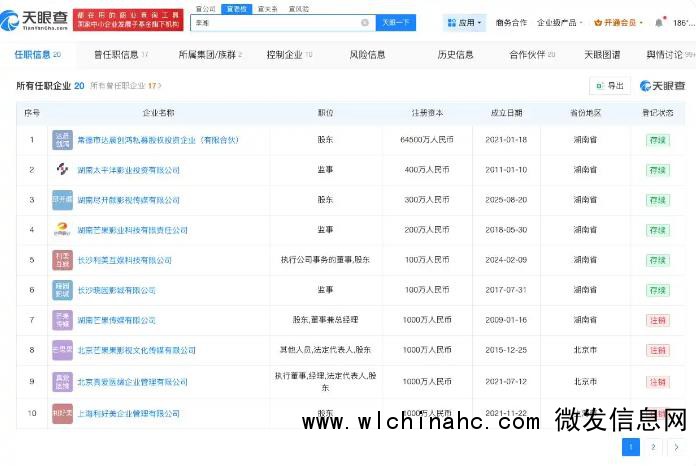Click the company logo in row 8
Viewport: 696px width, 466px height.
pos(62,350)
